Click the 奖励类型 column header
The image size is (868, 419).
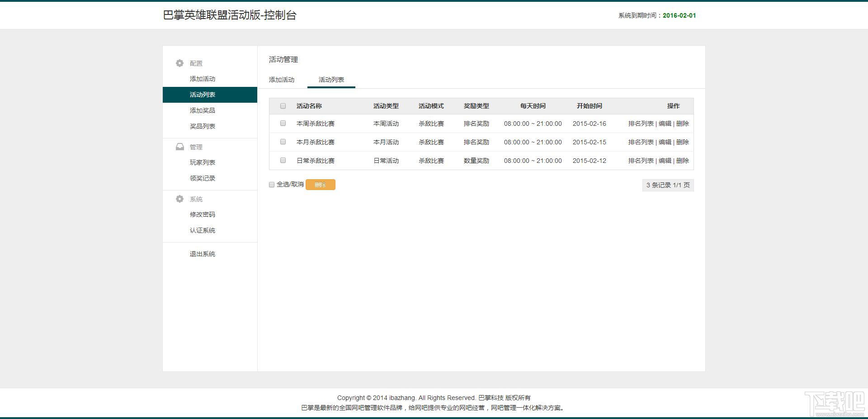pos(476,106)
